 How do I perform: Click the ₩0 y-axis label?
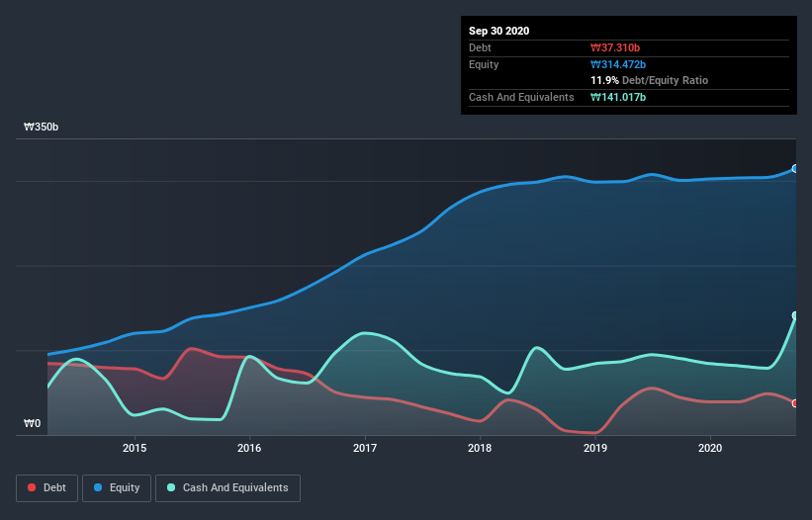point(32,423)
